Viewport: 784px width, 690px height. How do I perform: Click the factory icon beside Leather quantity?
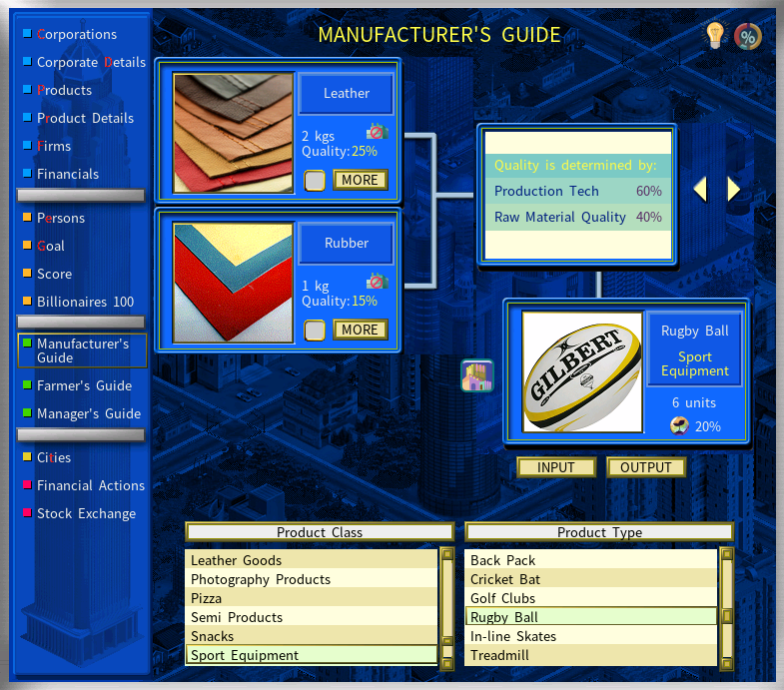coord(377,132)
